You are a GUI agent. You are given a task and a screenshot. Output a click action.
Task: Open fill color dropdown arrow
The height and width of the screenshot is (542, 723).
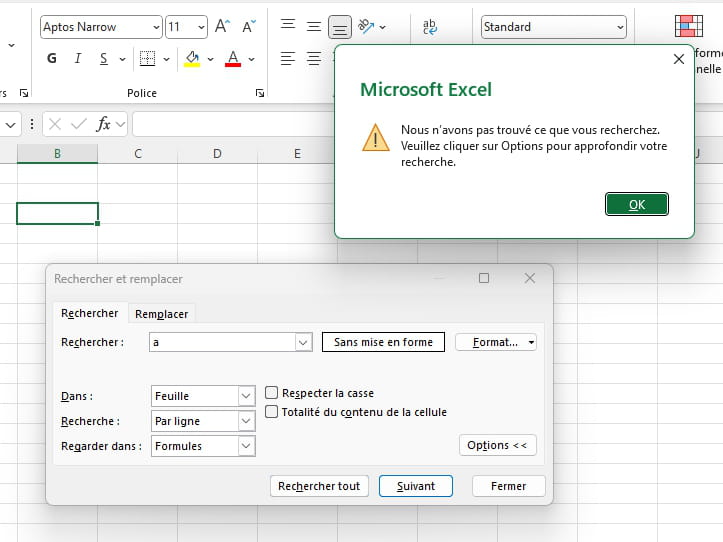click(x=210, y=59)
